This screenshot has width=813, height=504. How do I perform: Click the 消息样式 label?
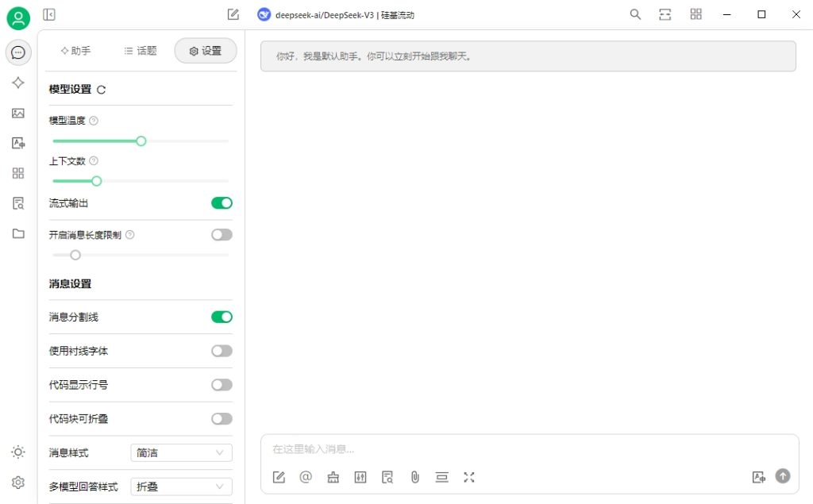coord(68,452)
